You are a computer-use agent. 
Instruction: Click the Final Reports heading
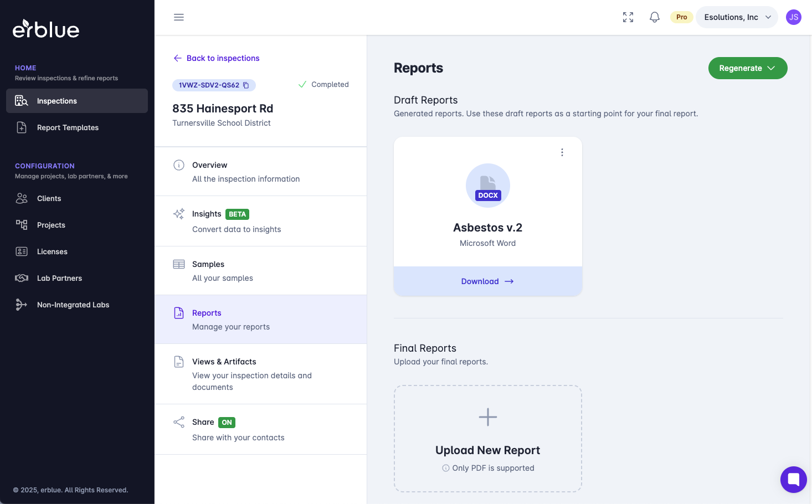[x=425, y=348]
